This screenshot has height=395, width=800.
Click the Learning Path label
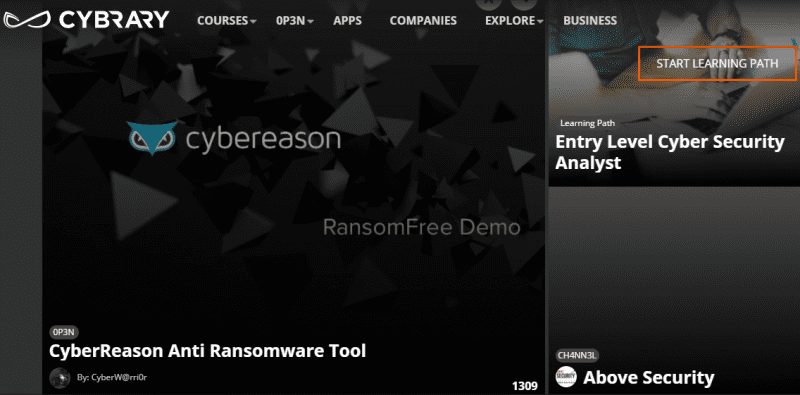(587, 123)
